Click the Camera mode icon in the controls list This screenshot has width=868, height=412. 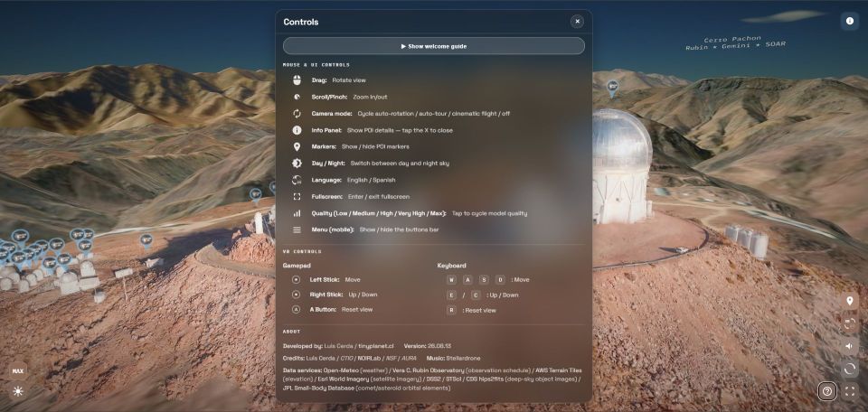[297, 113]
